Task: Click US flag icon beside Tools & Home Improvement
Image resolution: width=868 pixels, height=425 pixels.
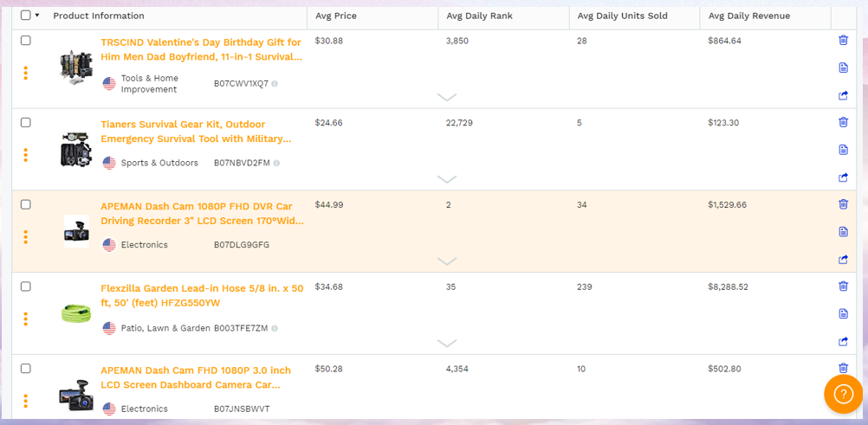Action: (x=109, y=84)
